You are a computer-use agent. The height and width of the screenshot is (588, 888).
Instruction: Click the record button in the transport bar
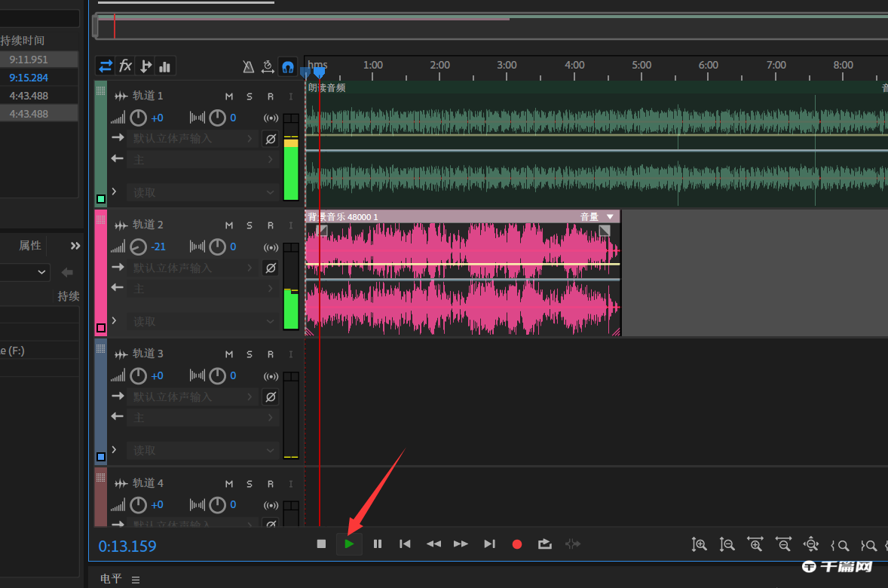(x=517, y=544)
